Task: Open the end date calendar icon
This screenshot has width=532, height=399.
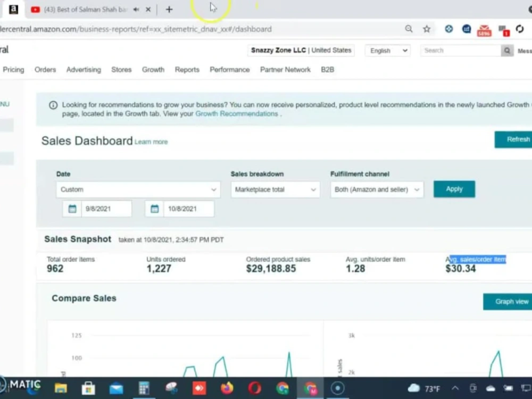Action: tap(155, 209)
